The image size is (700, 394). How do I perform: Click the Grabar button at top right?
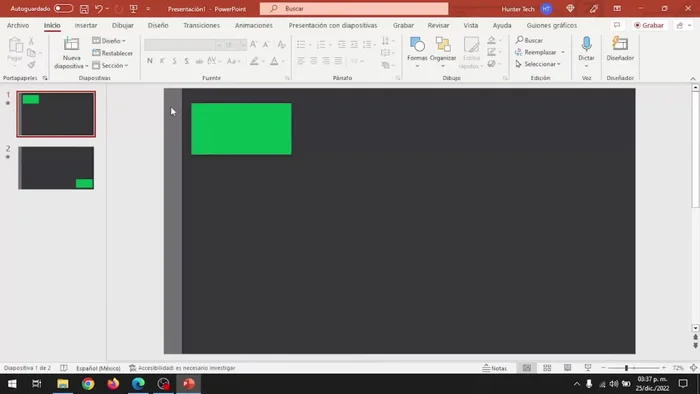coord(649,25)
